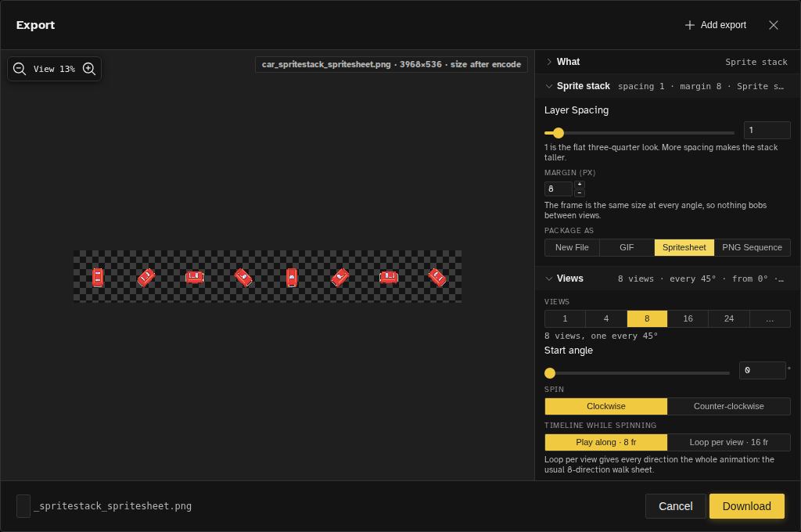Expand the What section chevron

[x=549, y=62]
